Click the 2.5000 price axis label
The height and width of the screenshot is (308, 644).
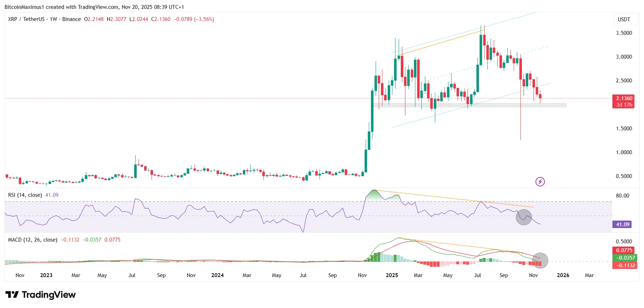click(624, 81)
